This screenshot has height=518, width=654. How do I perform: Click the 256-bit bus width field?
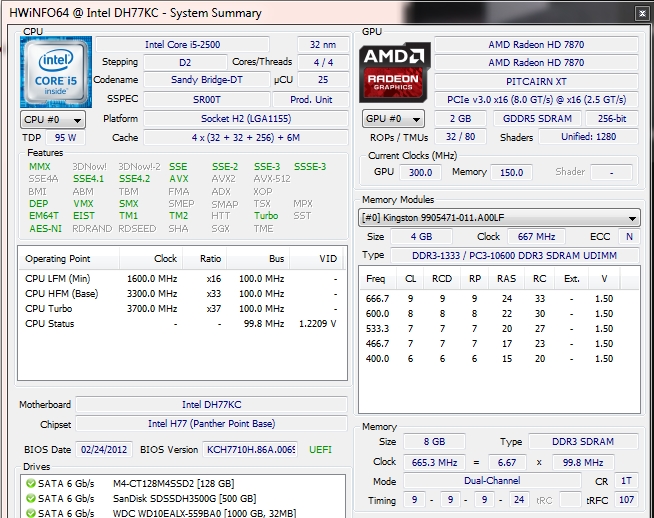coord(612,118)
